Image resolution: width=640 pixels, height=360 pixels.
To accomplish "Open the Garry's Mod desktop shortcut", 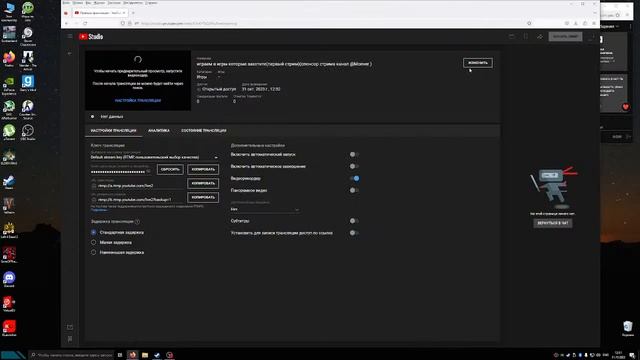I will [x=28, y=83].
